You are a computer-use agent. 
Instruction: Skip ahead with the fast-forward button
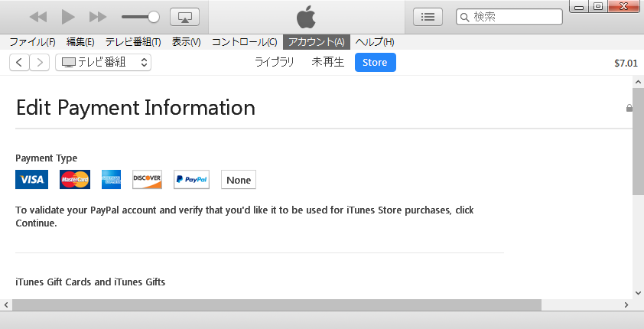(x=98, y=17)
